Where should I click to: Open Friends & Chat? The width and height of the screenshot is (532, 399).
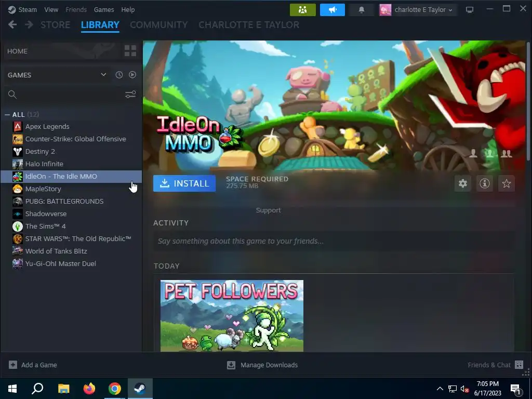[x=489, y=365]
